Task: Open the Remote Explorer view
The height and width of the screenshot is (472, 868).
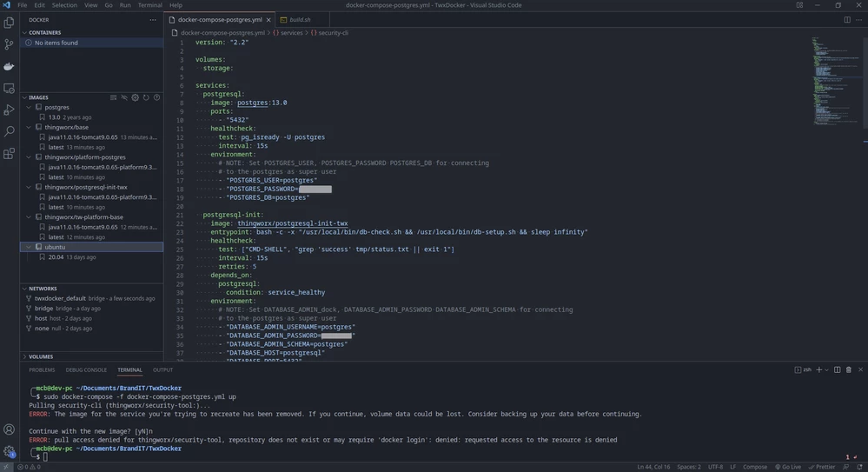Action: pos(9,88)
